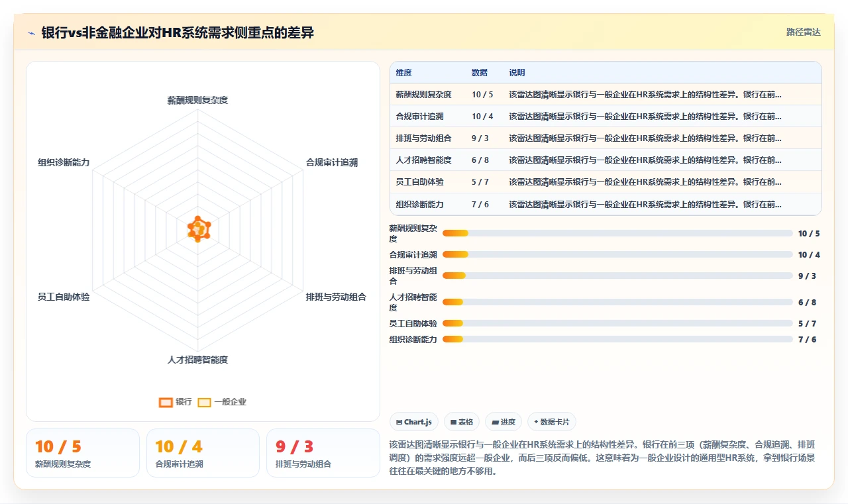Click the 合规审计追溯 progress bar
This screenshot has width=848, height=504.
pyautogui.click(x=617, y=254)
